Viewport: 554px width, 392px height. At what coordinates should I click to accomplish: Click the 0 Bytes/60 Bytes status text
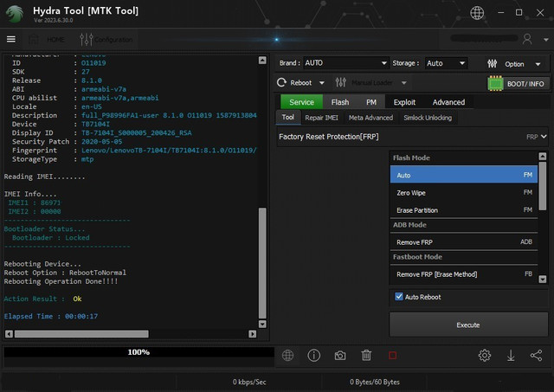click(x=375, y=382)
